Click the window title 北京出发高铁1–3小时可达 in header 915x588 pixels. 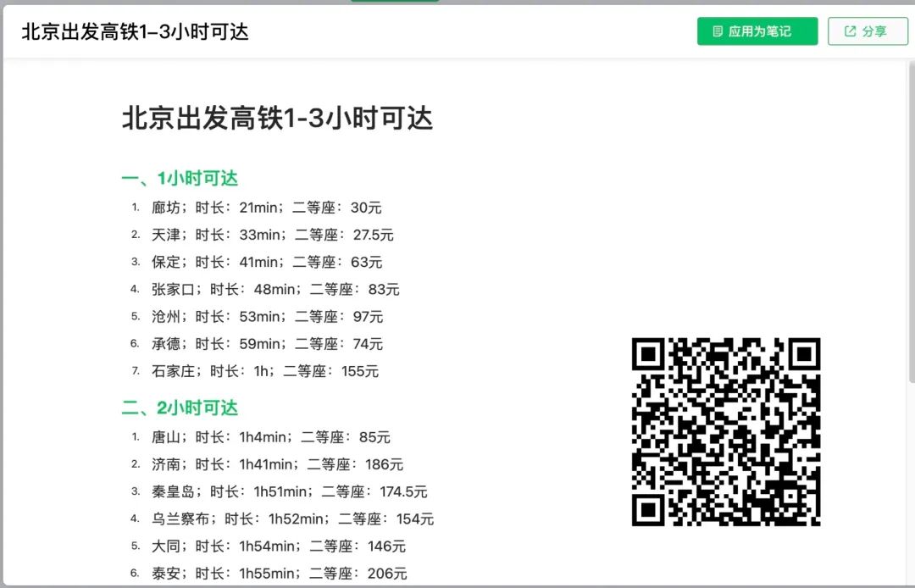pyautogui.click(x=136, y=31)
